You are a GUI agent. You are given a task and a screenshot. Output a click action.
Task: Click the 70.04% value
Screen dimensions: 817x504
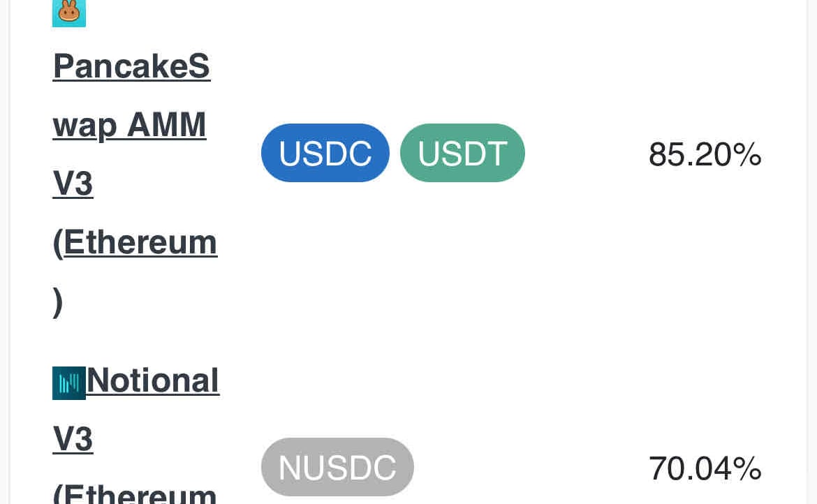705,468
